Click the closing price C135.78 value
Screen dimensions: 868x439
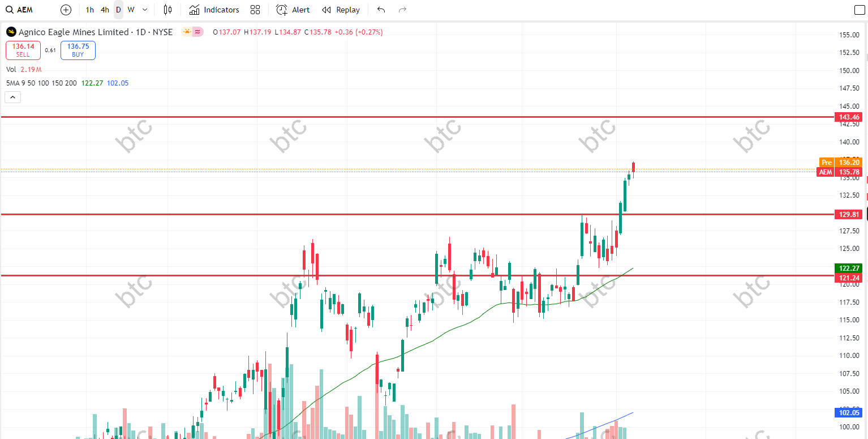coord(317,32)
